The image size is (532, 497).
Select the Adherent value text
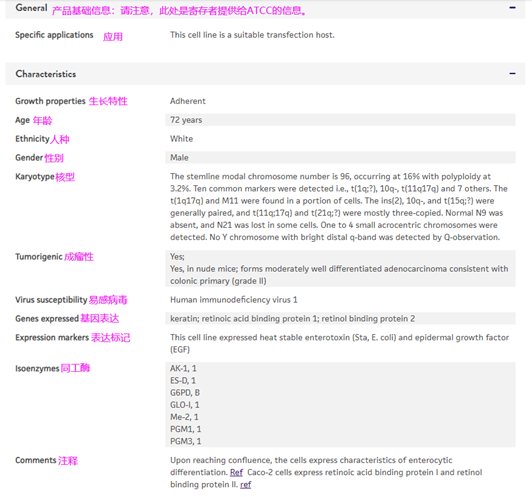click(x=188, y=101)
